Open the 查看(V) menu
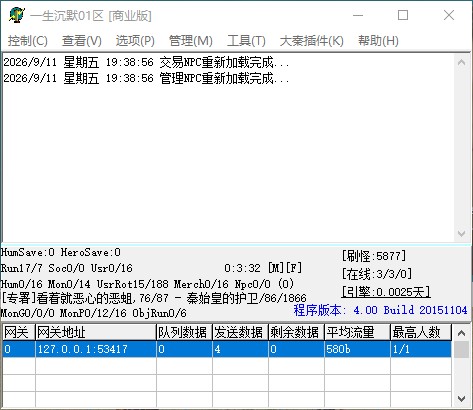Screen dimensions: 473x410 click(82, 41)
